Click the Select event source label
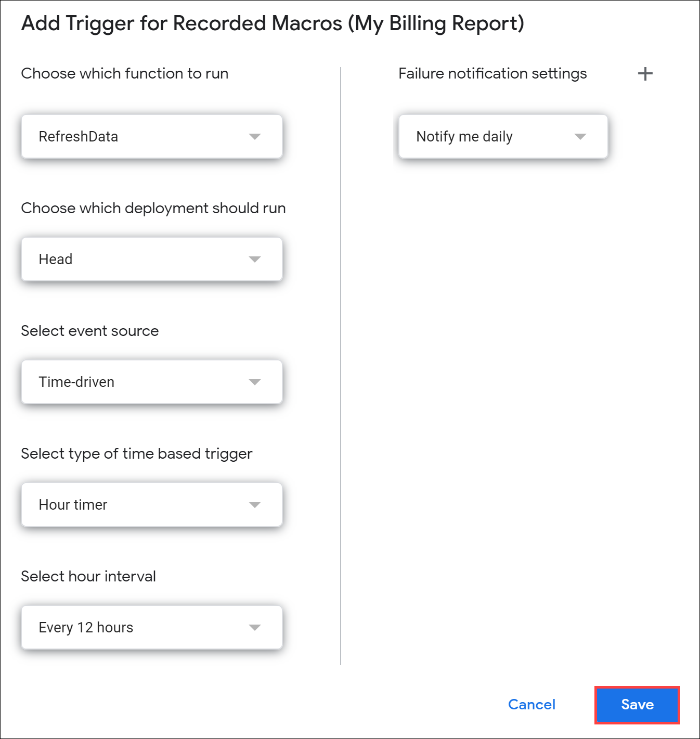This screenshot has width=700, height=739. (90, 331)
